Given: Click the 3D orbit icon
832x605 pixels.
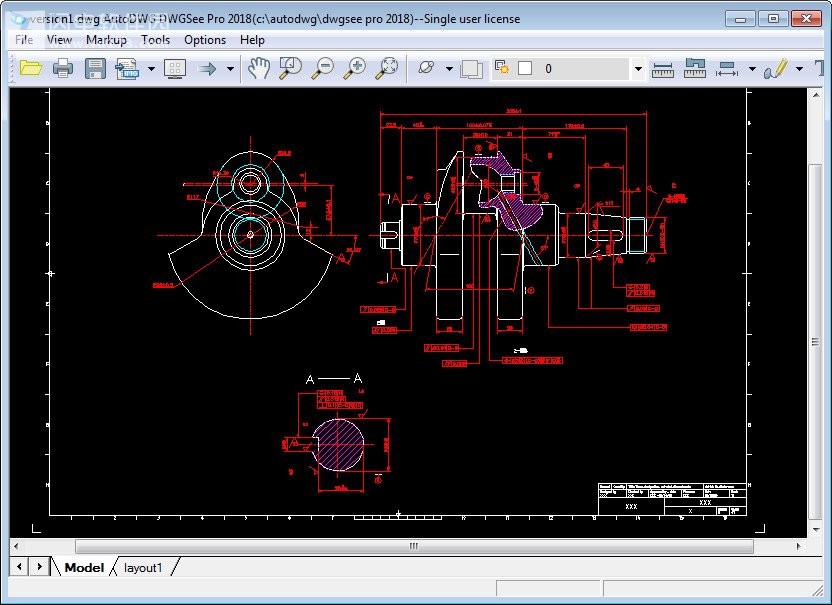Looking at the screenshot, I should point(426,68).
